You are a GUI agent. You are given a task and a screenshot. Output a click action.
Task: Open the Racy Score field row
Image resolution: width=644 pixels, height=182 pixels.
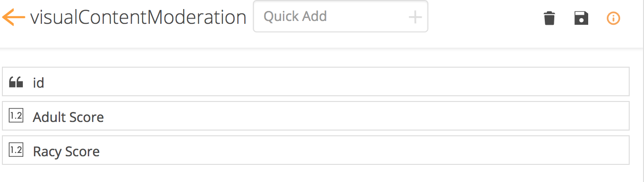(x=316, y=151)
